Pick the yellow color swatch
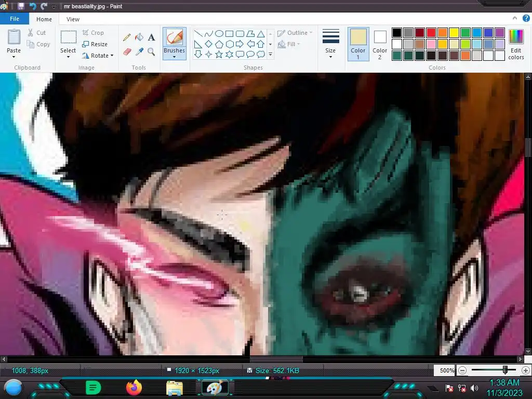The image size is (532, 399). point(454,33)
